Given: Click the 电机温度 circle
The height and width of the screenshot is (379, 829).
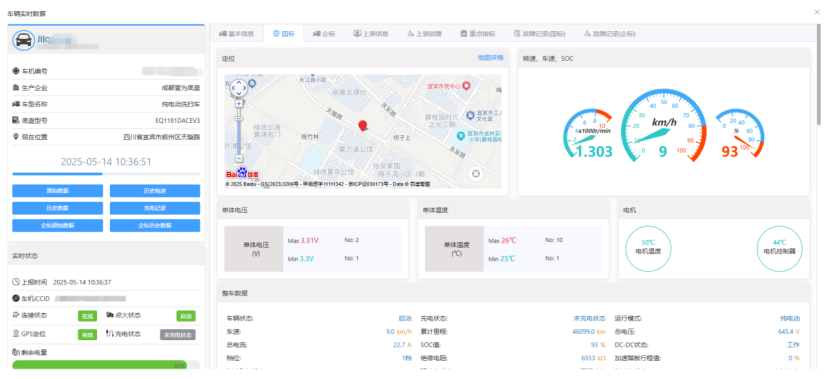Looking at the screenshot, I should [648, 248].
